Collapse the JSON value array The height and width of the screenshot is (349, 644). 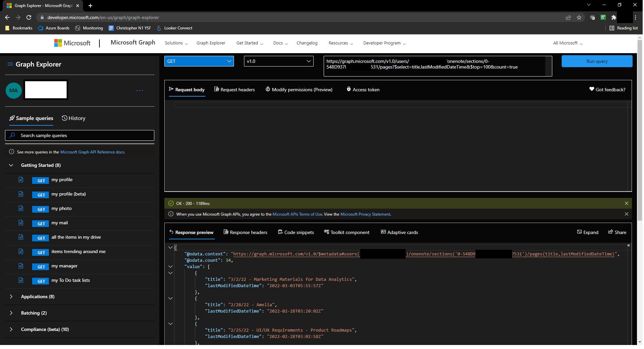pyautogui.click(x=170, y=267)
